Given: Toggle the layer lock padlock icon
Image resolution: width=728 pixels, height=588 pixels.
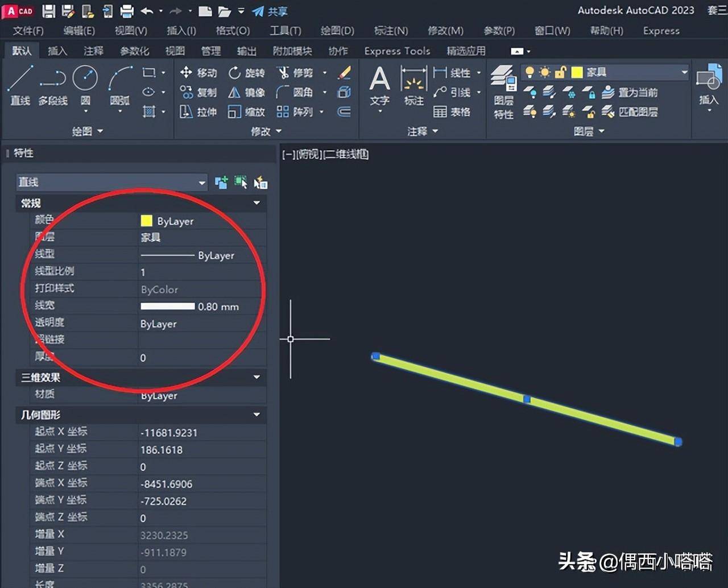Looking at the screenshot, I should pos(560,72).
